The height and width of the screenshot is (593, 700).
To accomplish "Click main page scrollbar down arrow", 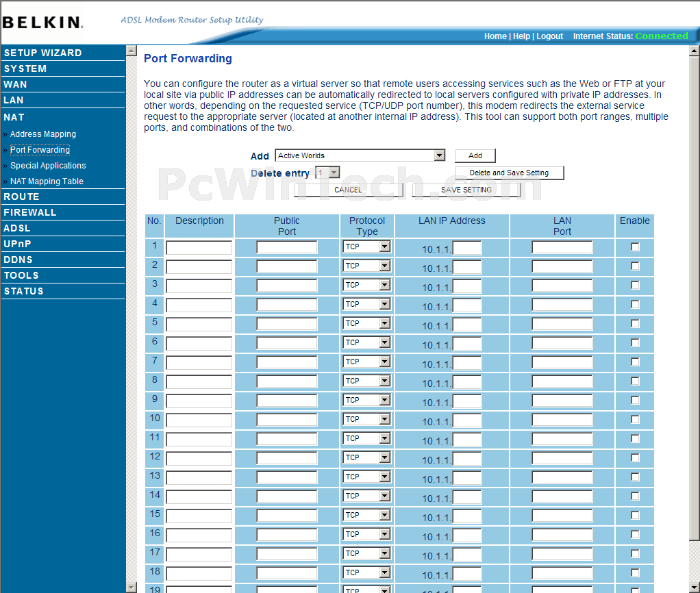I will click(x=695, y=588).
